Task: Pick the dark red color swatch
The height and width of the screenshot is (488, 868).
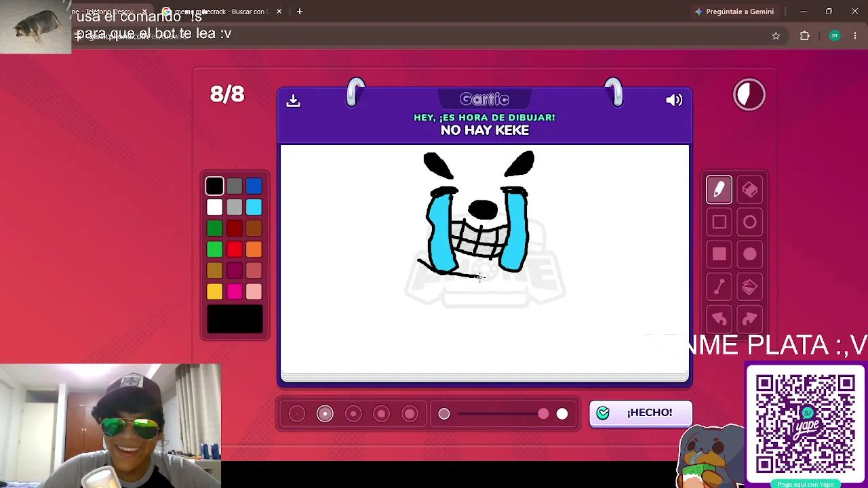Action: pos(234,228)
